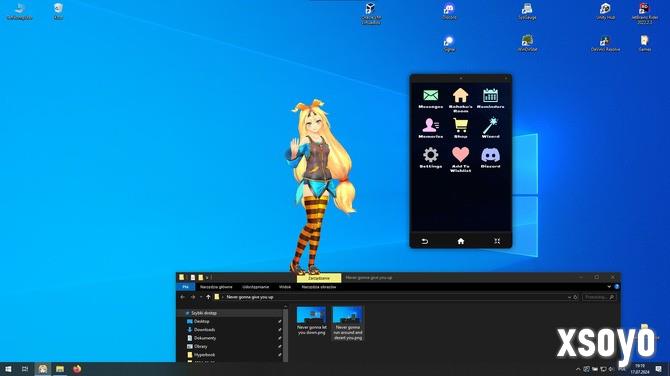This screenshot has height=376, width=670.
Task: Open Widok ribbon tab
Action: [285, 287]
